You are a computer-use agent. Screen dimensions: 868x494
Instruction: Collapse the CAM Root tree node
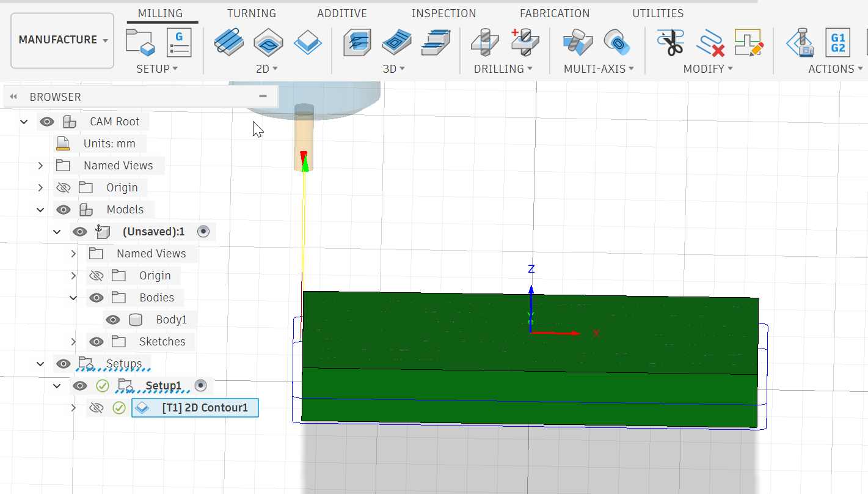[x=24, y=122]
